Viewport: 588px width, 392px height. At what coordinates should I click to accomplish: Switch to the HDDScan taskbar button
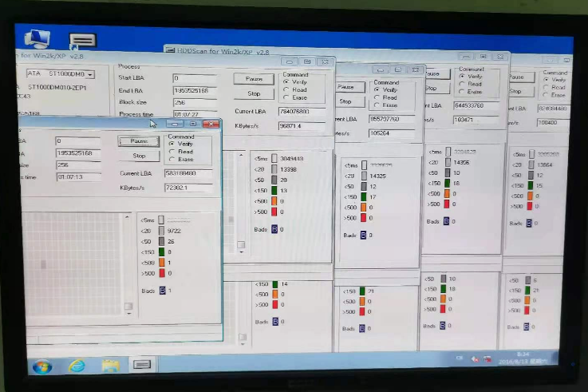(142, 364)
